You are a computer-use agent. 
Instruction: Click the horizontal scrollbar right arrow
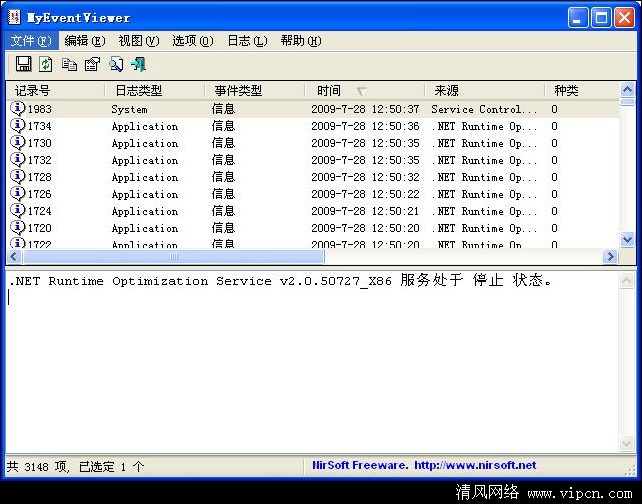(609, 257)
